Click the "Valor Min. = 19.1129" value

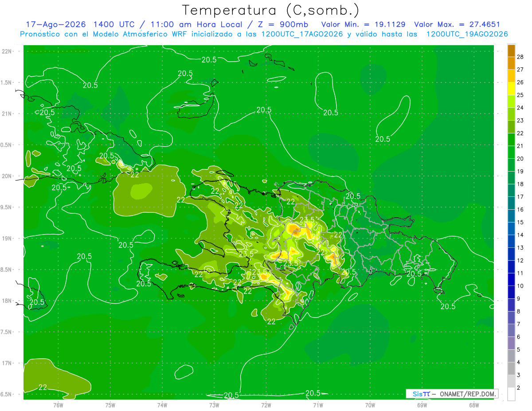(x=364, y=24)
